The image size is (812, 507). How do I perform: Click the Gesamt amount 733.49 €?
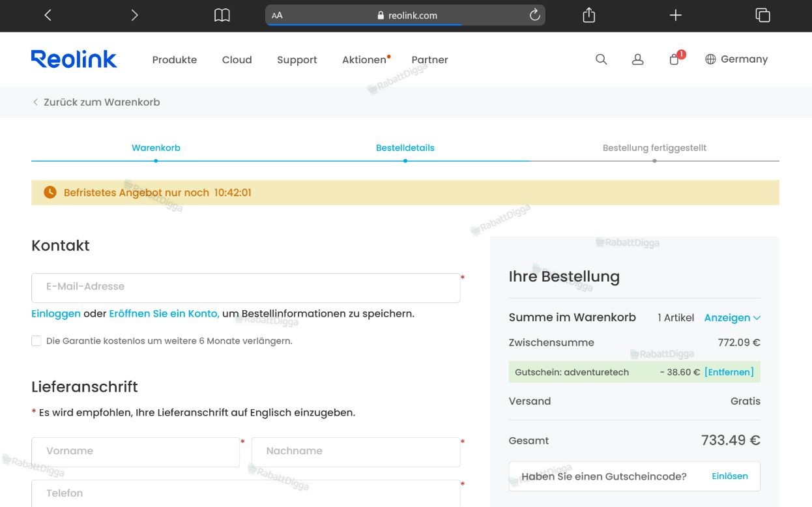731,441
